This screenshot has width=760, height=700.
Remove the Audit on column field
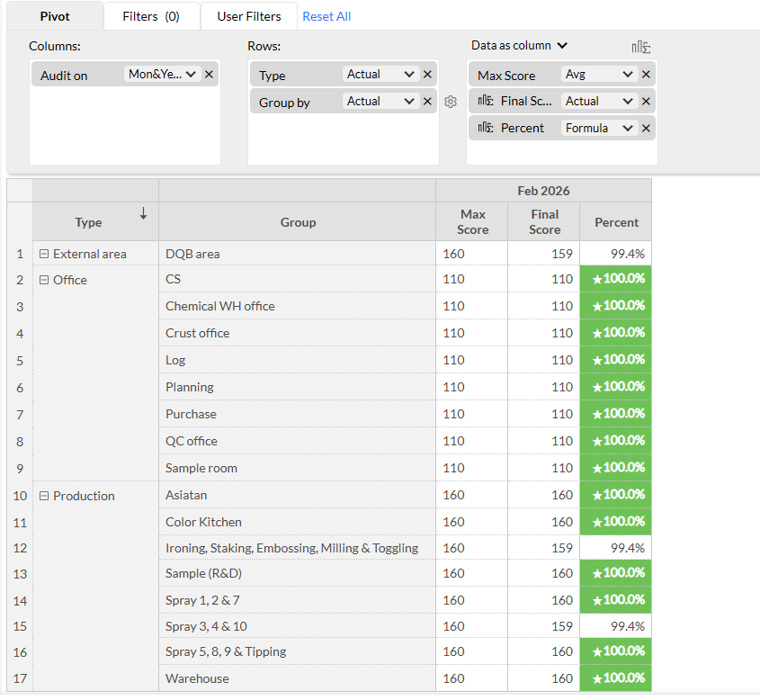coord(210,75)
